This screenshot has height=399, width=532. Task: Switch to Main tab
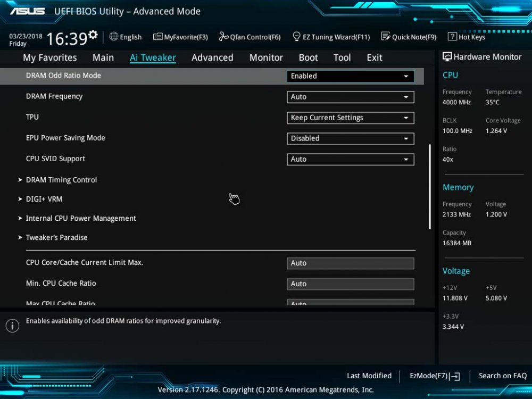103,57
